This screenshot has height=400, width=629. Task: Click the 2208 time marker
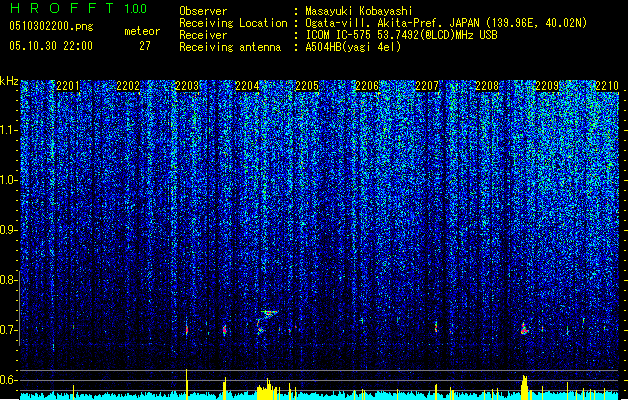pos(487,86)
